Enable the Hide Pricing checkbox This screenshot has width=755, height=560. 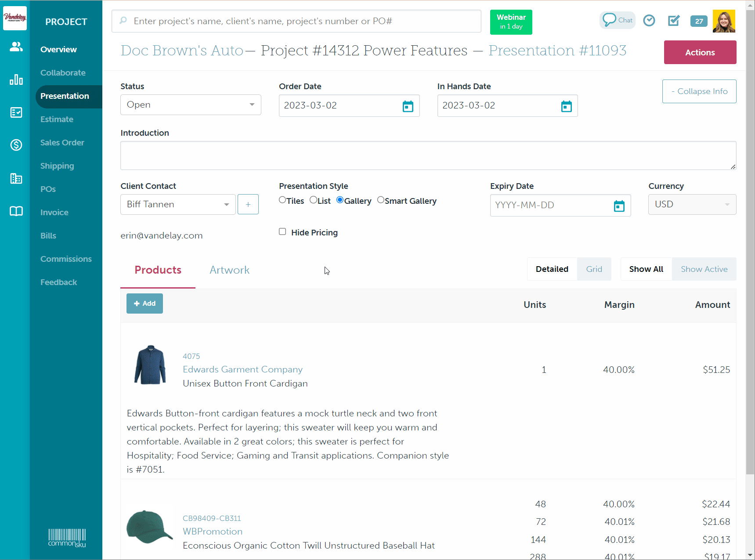(282, 232)
